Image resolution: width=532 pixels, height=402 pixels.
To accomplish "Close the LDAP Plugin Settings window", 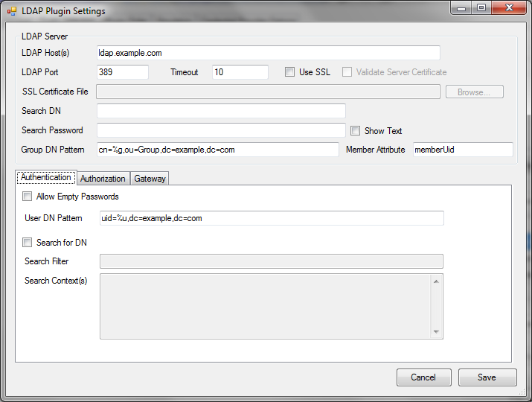I will [509, 8].
